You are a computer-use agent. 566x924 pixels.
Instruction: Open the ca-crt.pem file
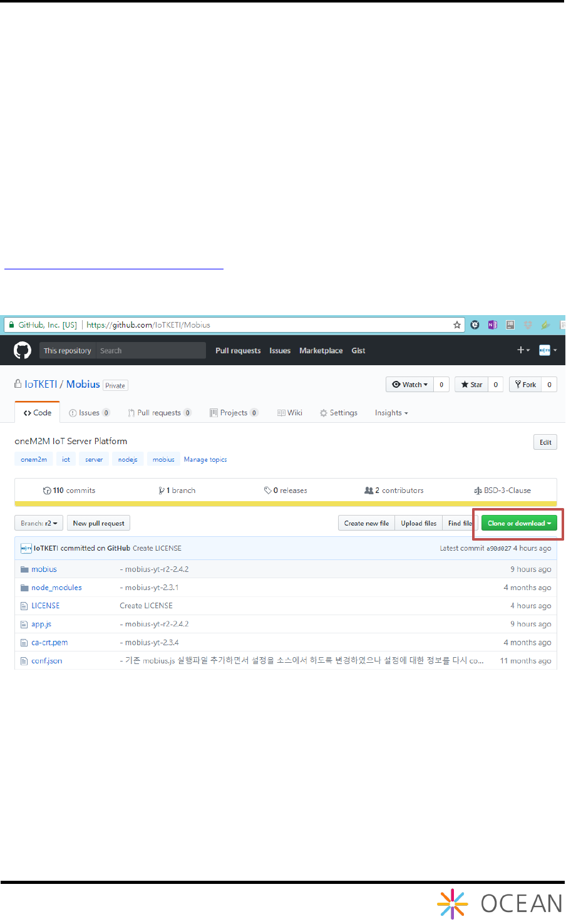tap(49, 643)
